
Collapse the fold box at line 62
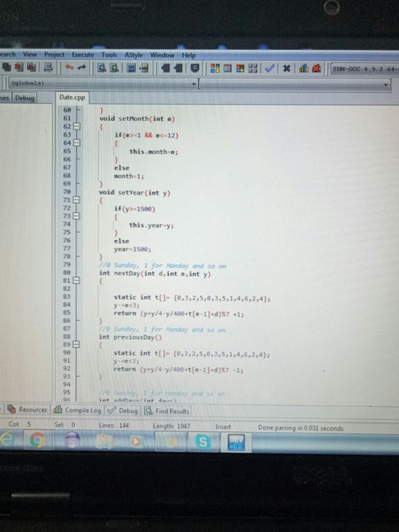tap(77, 127)
